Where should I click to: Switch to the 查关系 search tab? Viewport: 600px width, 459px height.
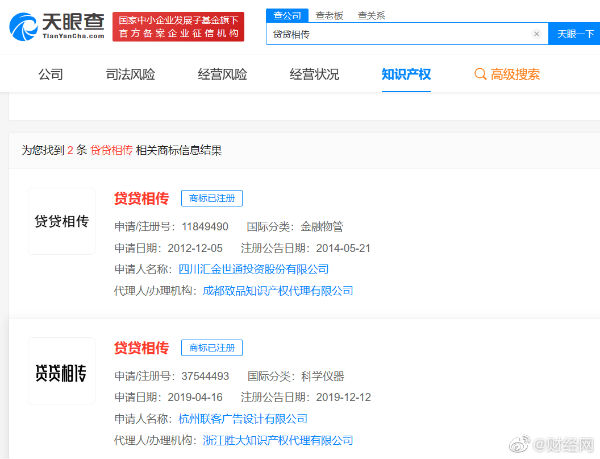(x=371, y=15)
